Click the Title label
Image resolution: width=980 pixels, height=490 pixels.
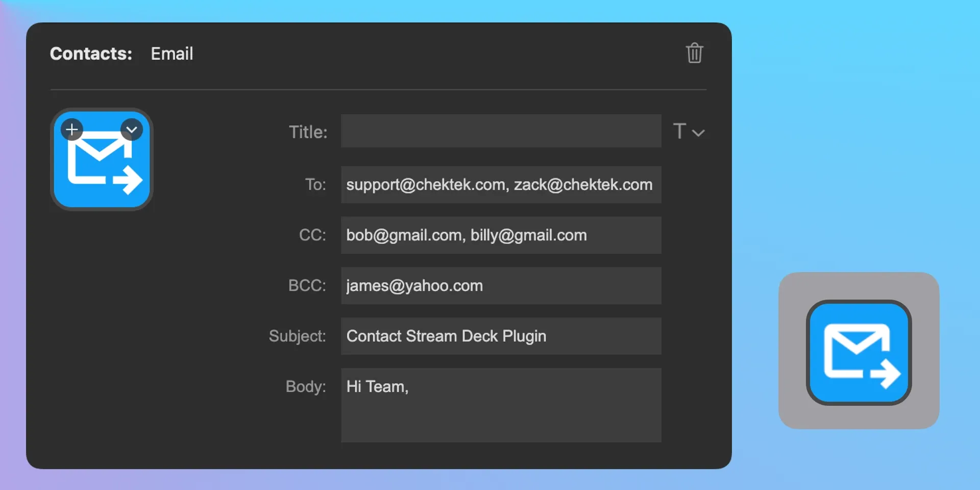coord(307,132)
